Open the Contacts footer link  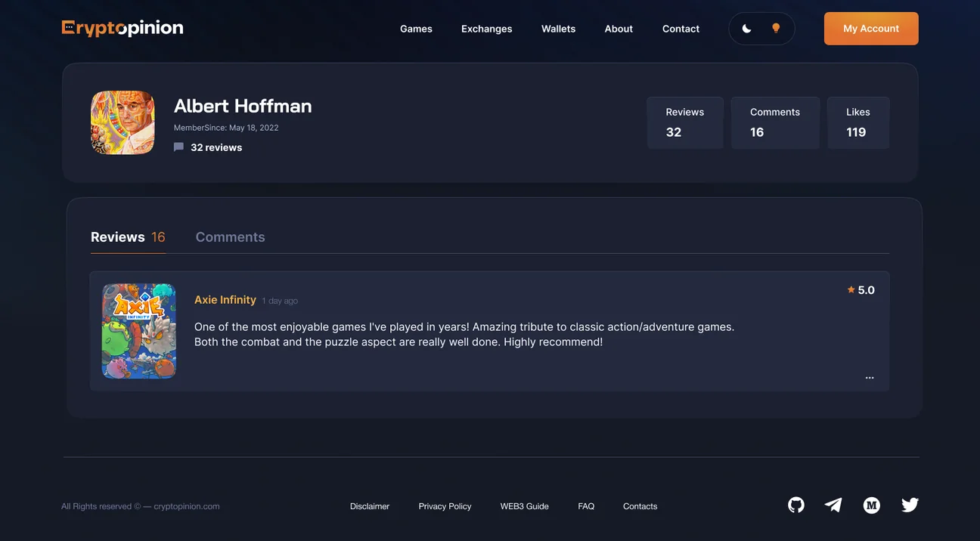point(640,506)
